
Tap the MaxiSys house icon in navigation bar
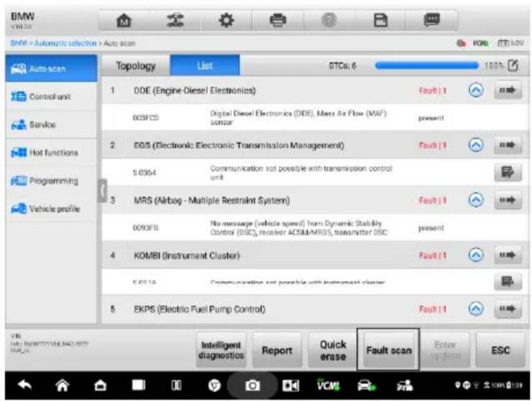click(x=100, y=385)
